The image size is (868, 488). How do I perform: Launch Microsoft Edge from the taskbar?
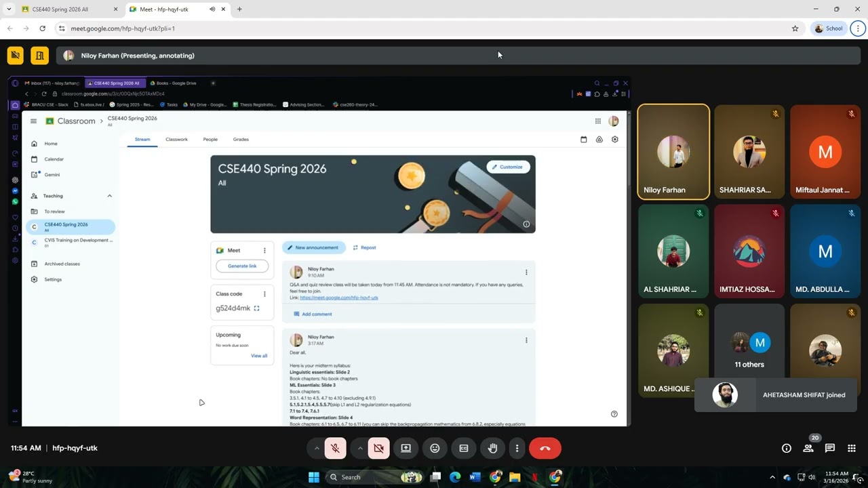tap(455, 477)
